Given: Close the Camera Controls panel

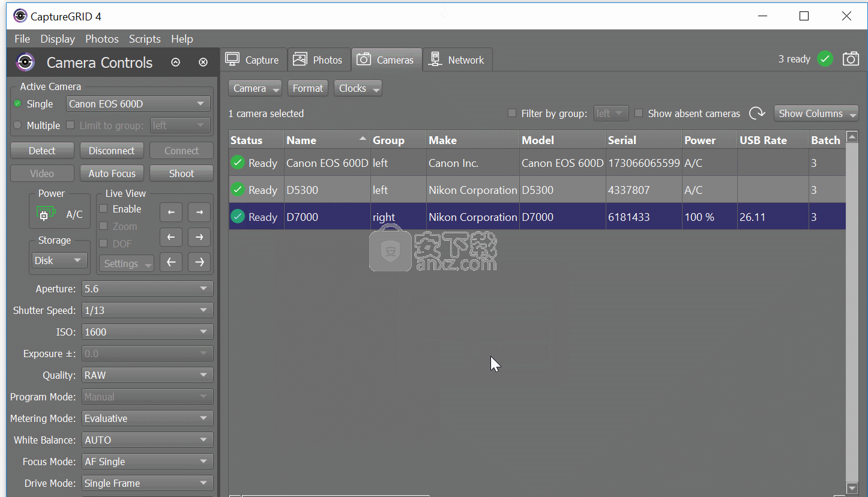Looking at the screenshot, I should [x=203, y=62].
